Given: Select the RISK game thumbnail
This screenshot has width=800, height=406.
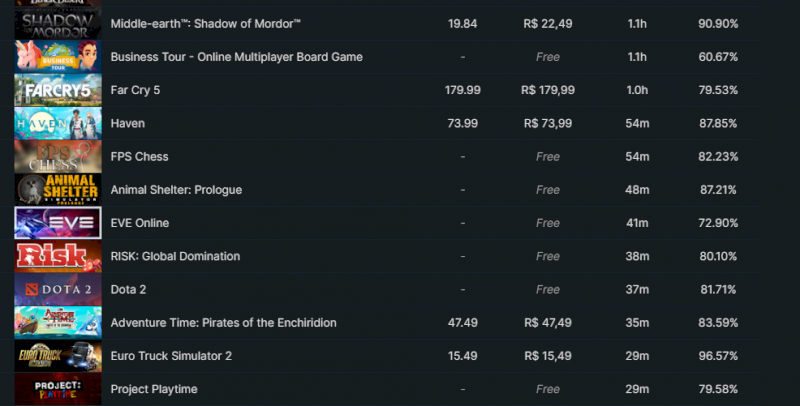Looking at the screenshot, I should tap(57, 256).
